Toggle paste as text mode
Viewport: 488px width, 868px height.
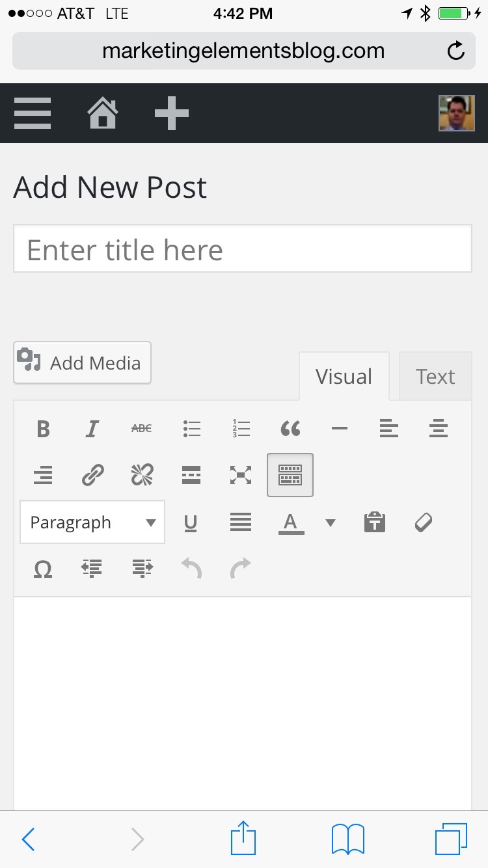375,522
